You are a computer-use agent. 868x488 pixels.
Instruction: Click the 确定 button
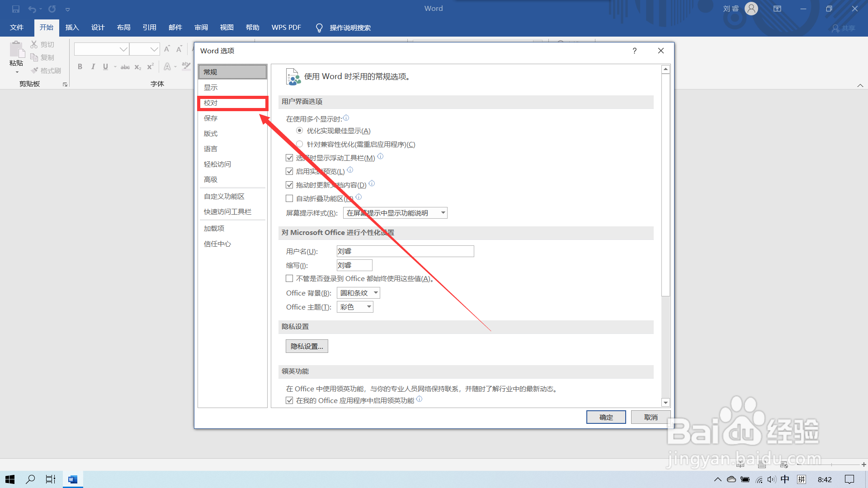pyautogui.click(x=606, y=417)
